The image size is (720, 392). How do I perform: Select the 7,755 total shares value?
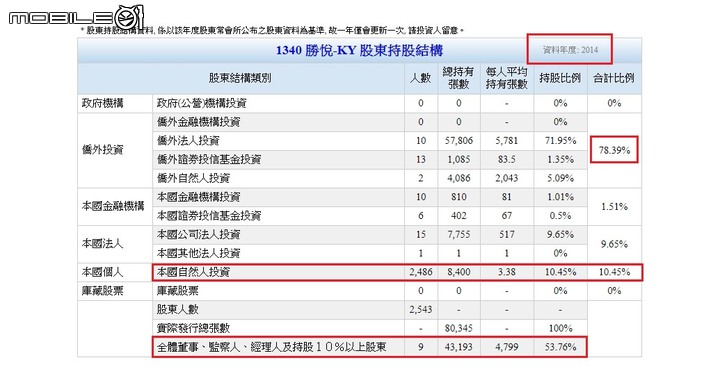[459, 235]
